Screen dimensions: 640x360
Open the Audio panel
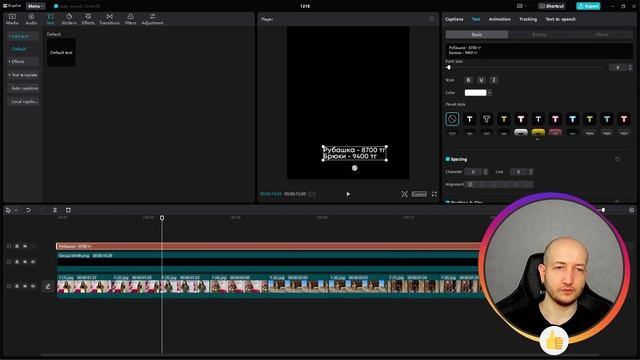31,19
